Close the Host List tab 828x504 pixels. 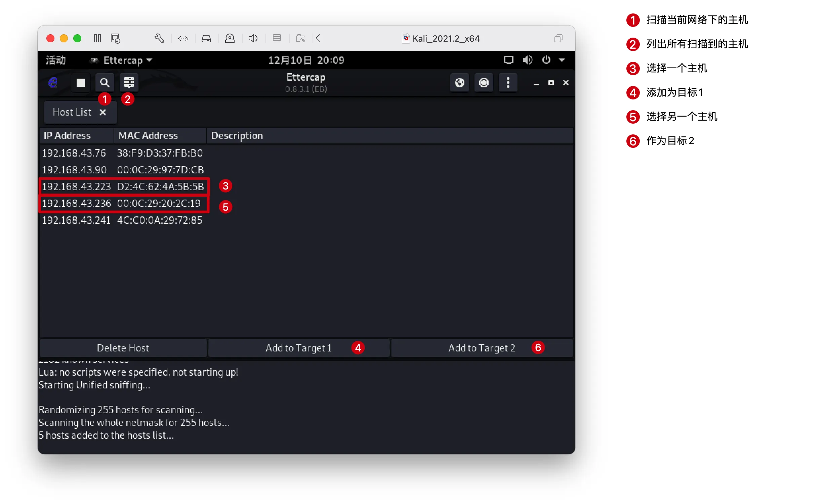coord(103,112)
